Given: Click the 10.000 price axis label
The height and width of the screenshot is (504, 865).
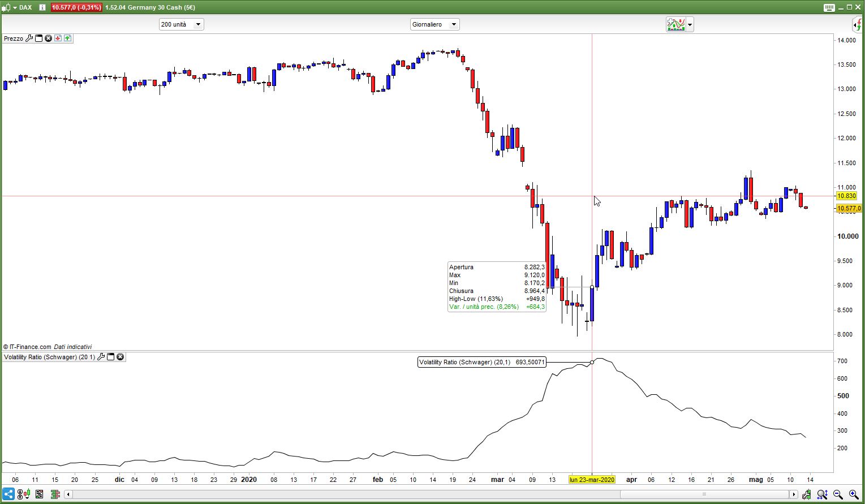Looking at the screenshot, I should (848, 236).
